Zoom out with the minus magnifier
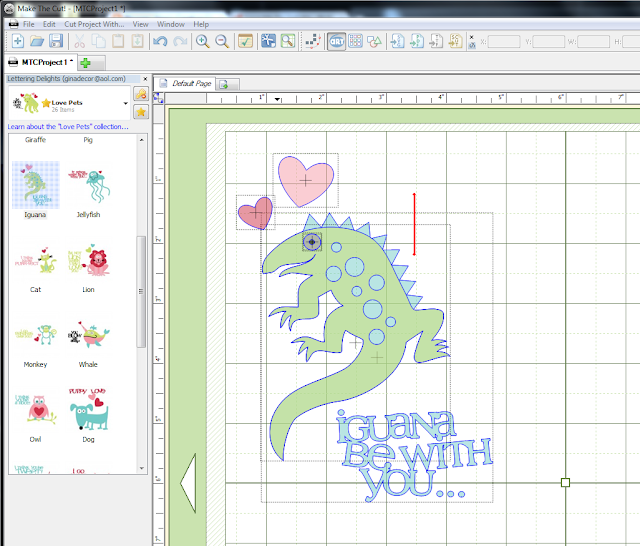640x546 pixels. click(222, 41)
